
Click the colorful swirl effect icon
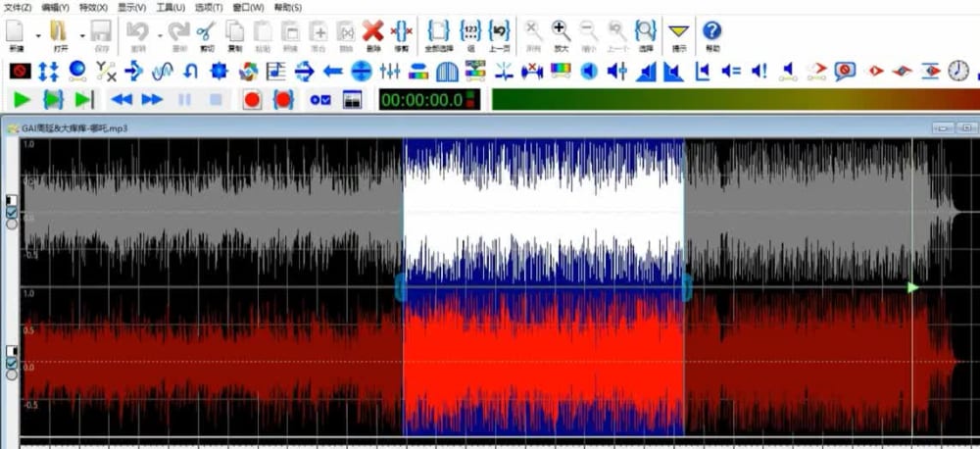tap(248, 72)
